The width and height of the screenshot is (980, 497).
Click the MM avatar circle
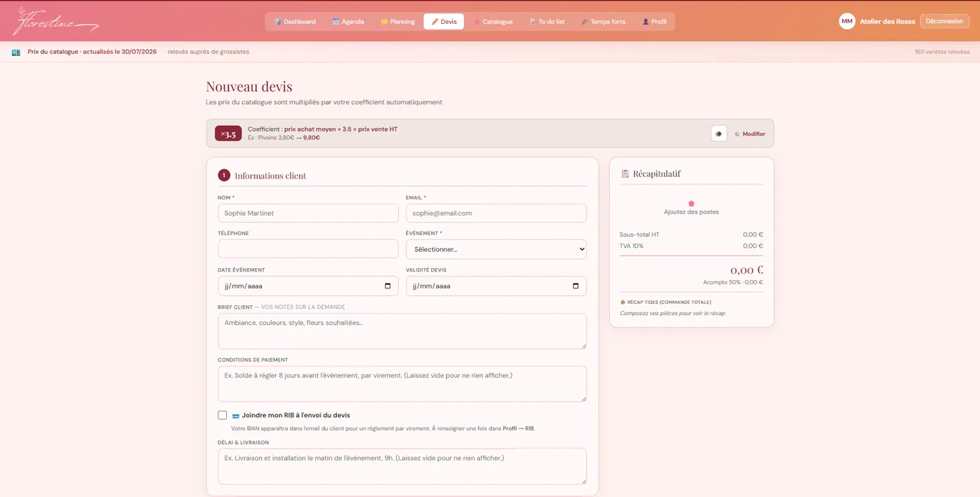pos(847,21)
